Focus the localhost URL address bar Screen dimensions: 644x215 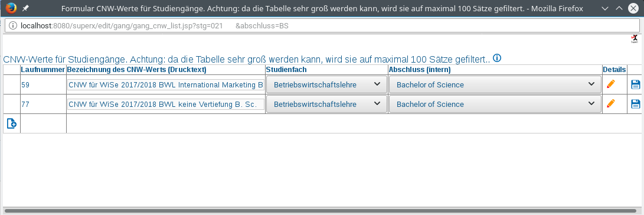(322, 26)
